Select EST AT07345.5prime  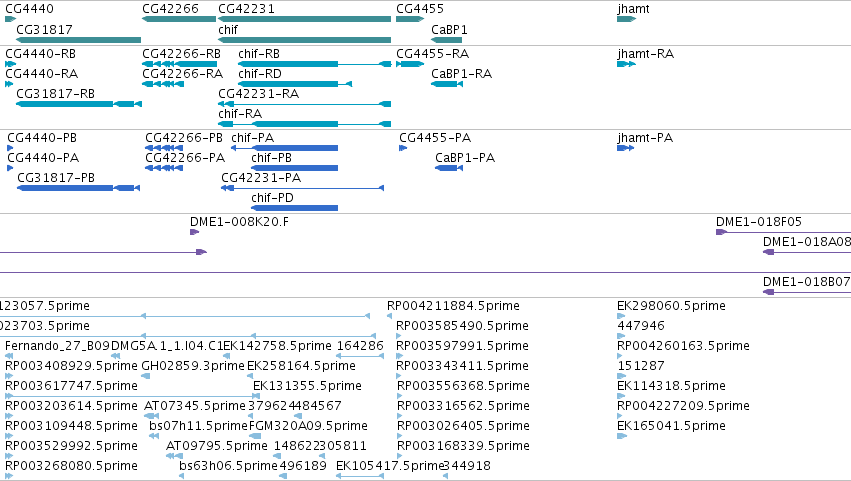(195, 406)
